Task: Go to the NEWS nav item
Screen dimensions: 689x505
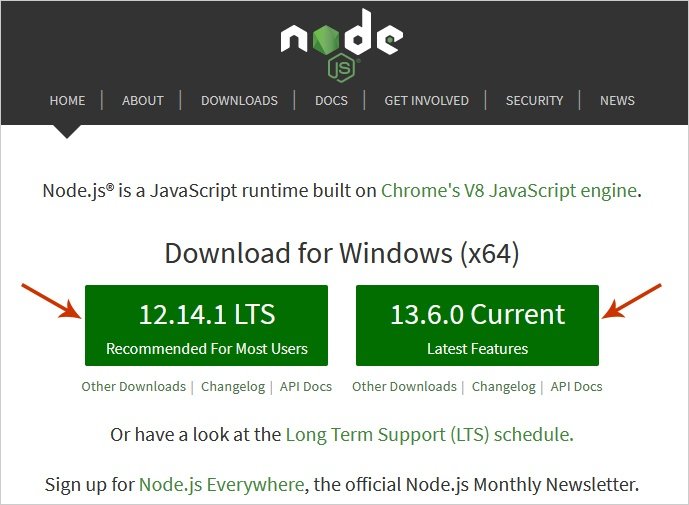Action: pyautogui.click(x=617, y=101)
